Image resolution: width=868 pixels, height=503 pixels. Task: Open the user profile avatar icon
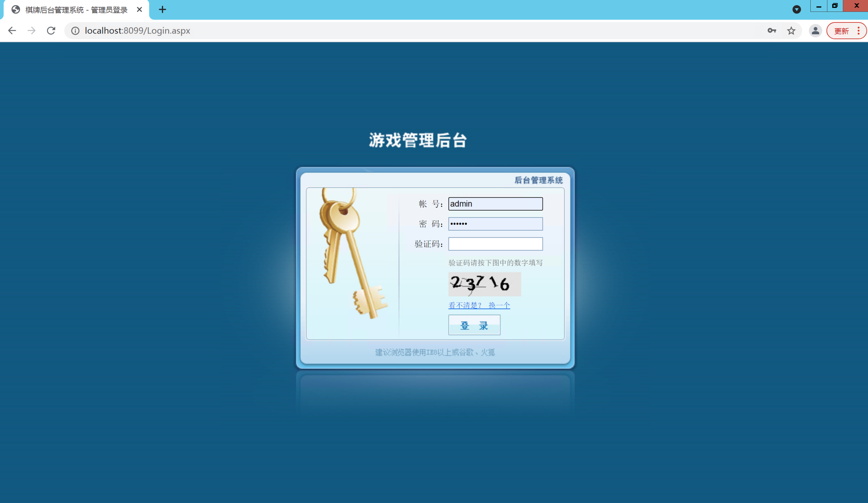[x=815, y=31]
